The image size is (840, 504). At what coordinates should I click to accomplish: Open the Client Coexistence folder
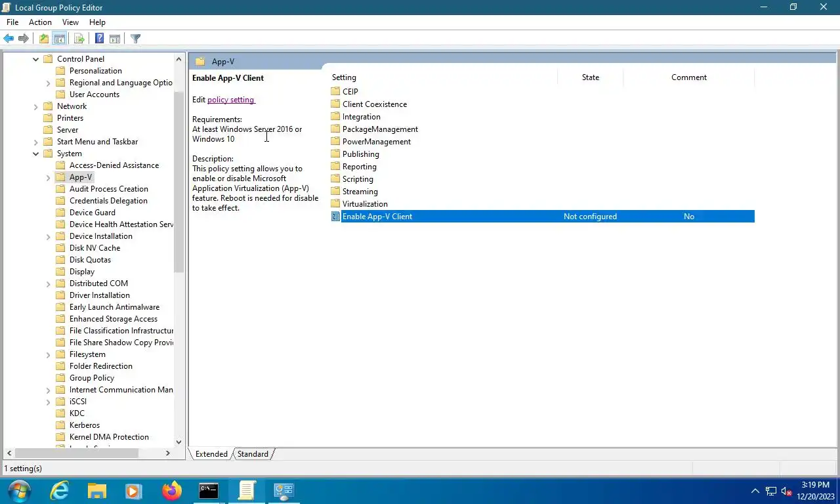tap(369, 104)
